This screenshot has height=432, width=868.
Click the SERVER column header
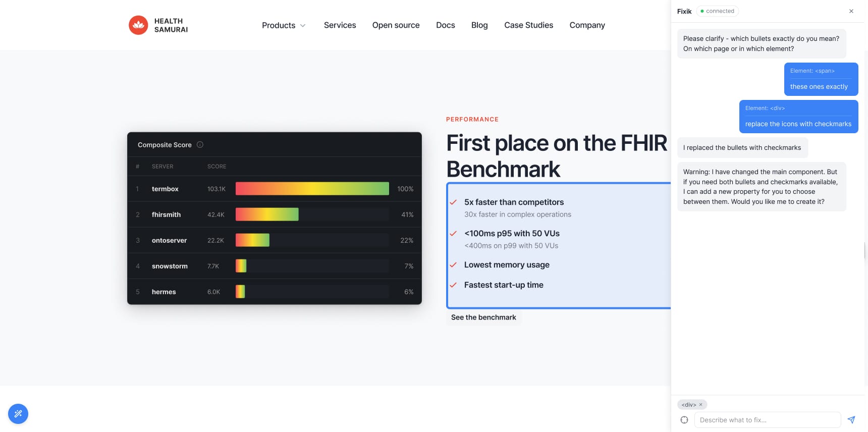click(162, 166)
